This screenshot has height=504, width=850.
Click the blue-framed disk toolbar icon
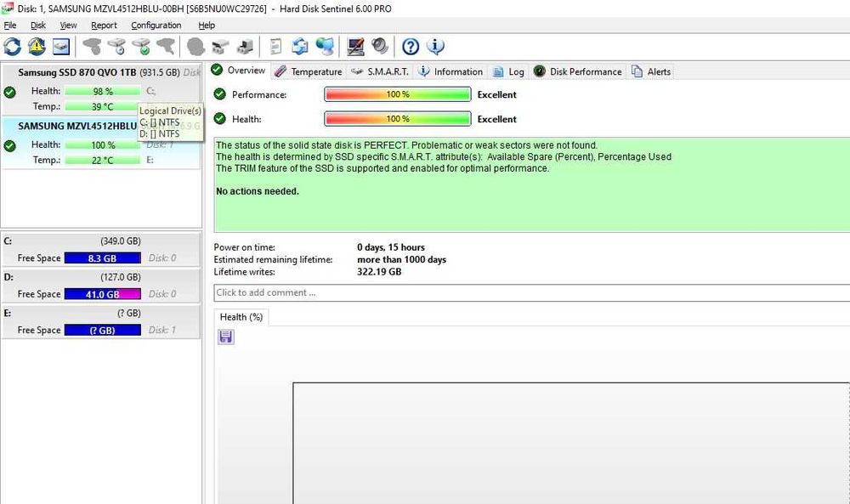[x=61, y=47]
